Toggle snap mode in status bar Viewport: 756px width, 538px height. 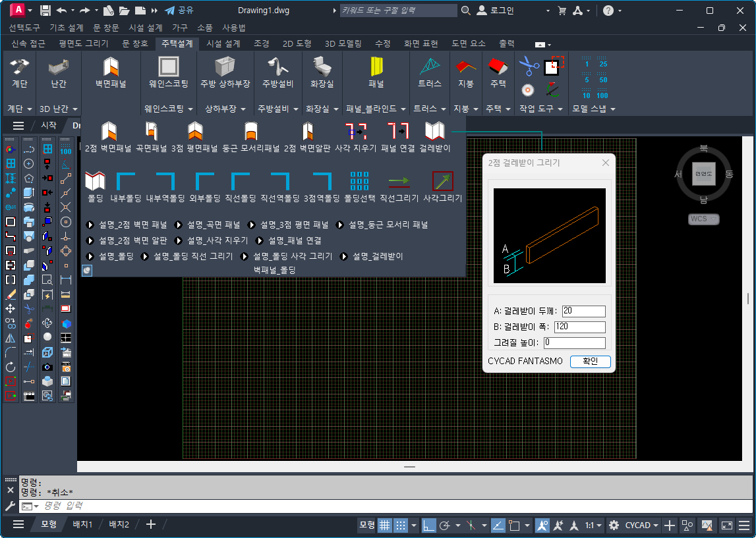[x=400, y=525]
